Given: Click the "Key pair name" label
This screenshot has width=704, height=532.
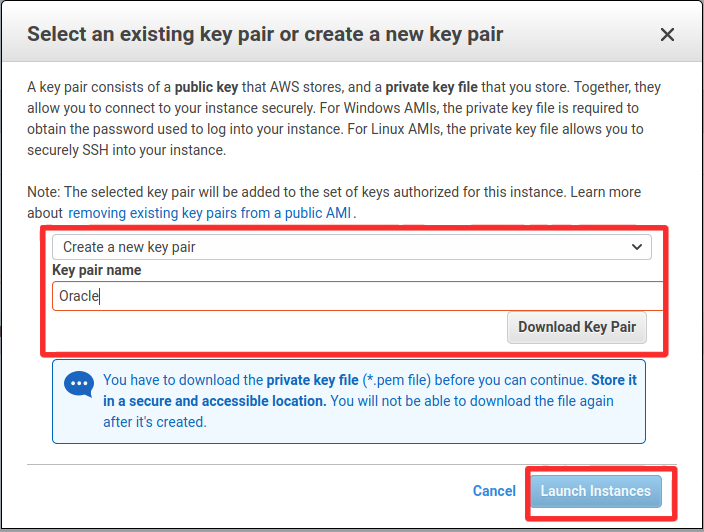Looking at the screenshot, I should coord(96,270).
